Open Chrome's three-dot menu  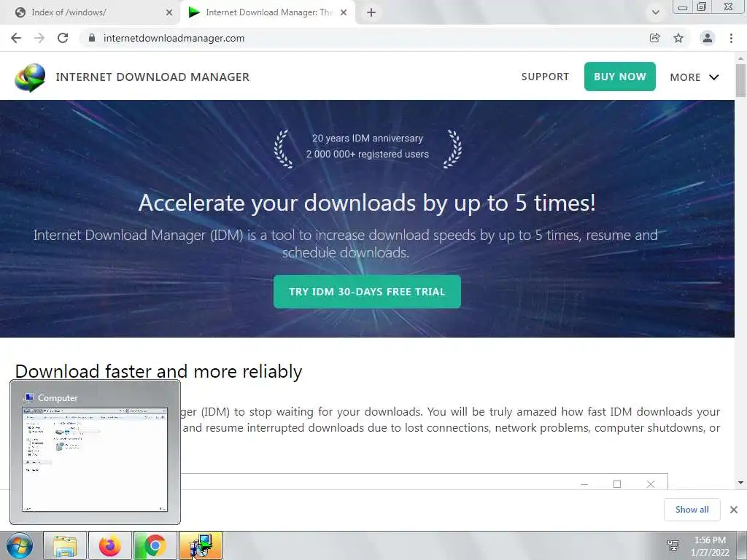coord(731,38)
